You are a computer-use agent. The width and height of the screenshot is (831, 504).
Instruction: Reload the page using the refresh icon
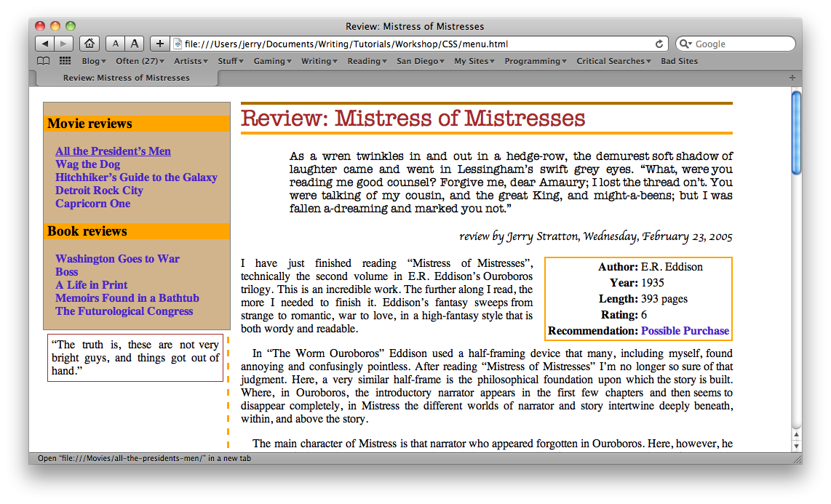click(659, 44)
